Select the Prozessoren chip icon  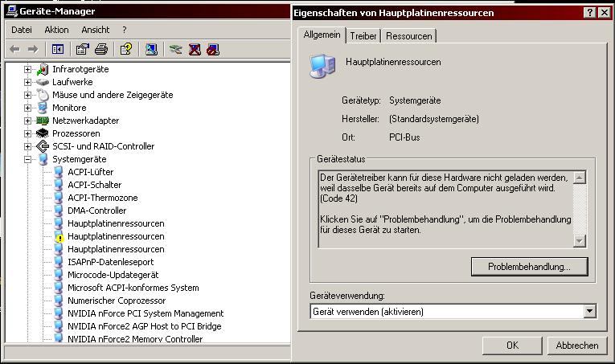(43, 133)
